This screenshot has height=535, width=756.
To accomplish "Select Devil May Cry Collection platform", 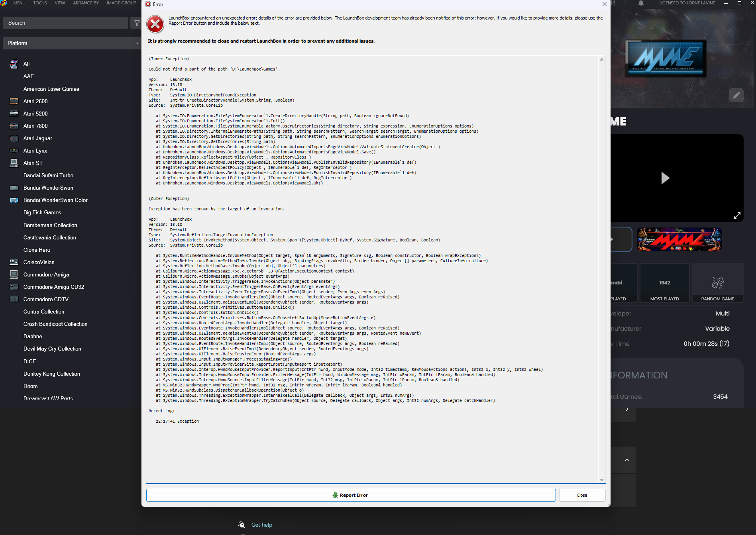I will 52,349.
